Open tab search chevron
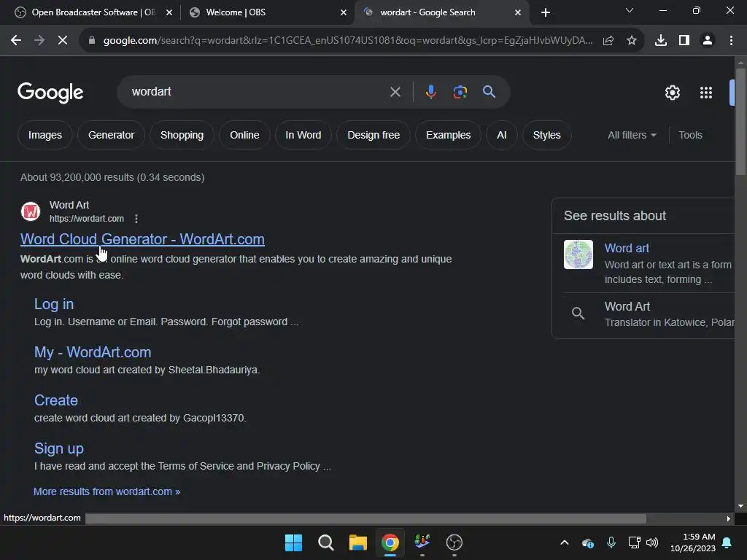 [x=630, y=10]
